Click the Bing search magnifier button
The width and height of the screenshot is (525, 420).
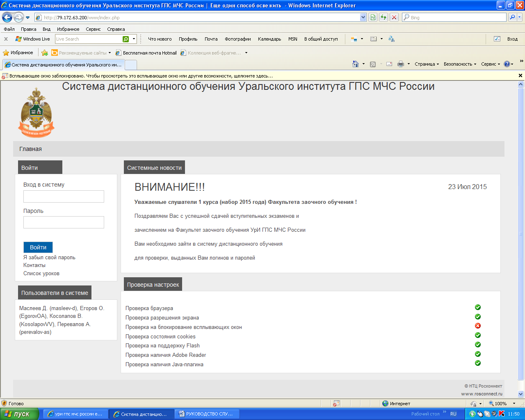click(x=512, y=17)
